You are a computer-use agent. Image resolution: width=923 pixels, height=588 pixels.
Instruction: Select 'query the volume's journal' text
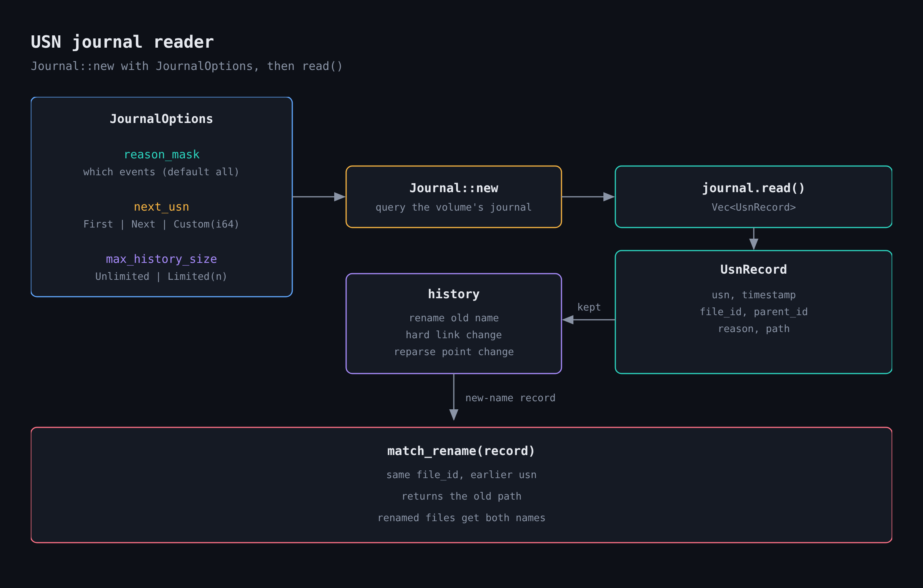coord(454,208)
